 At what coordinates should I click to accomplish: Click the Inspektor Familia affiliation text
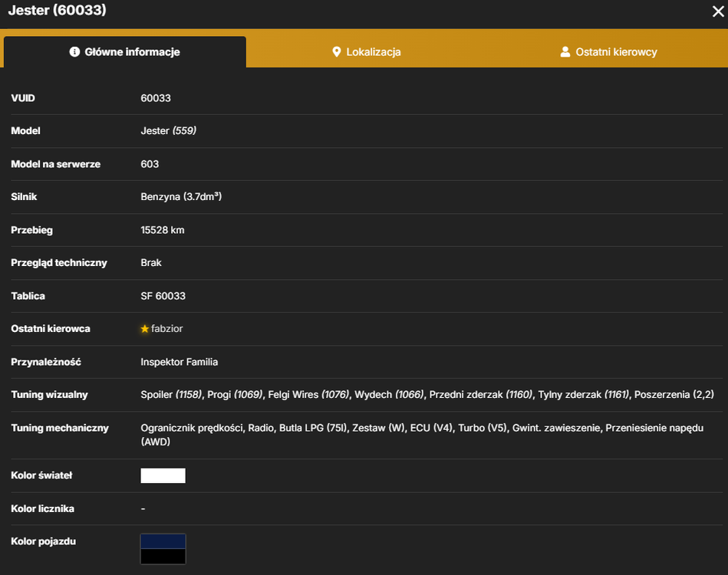(x=180, y=362)
